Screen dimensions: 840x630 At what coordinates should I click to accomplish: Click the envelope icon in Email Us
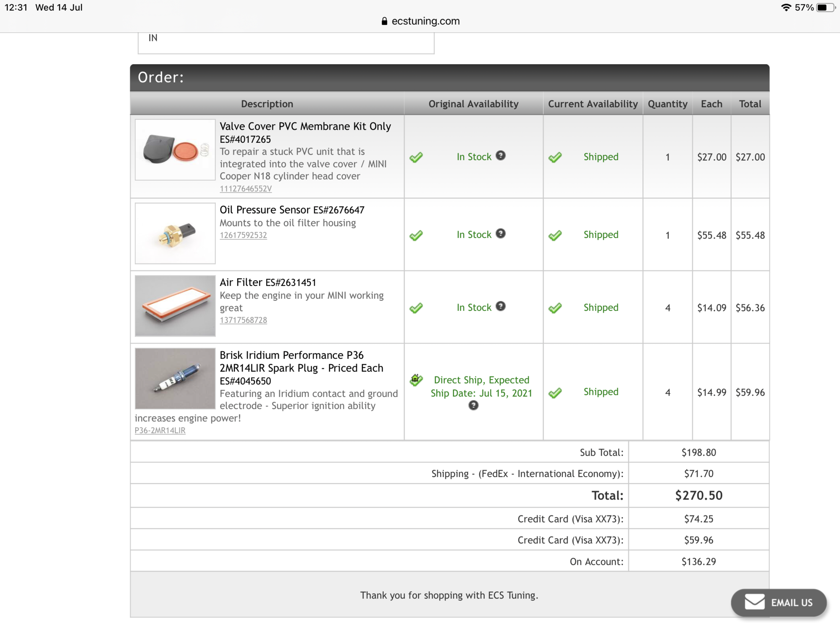pyautogui.click(x=755, y=602)
